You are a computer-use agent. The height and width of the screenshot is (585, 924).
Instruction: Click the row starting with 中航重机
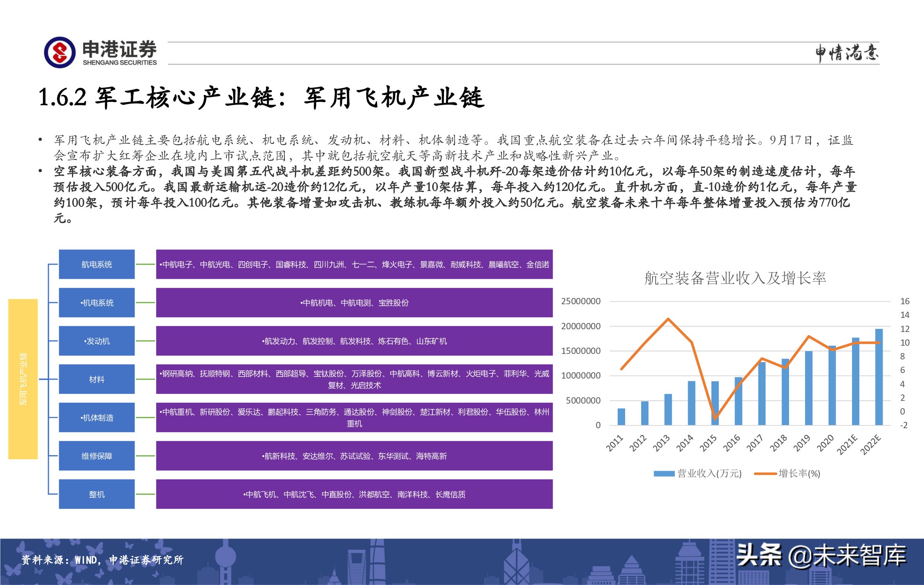[x=354, y=418]
